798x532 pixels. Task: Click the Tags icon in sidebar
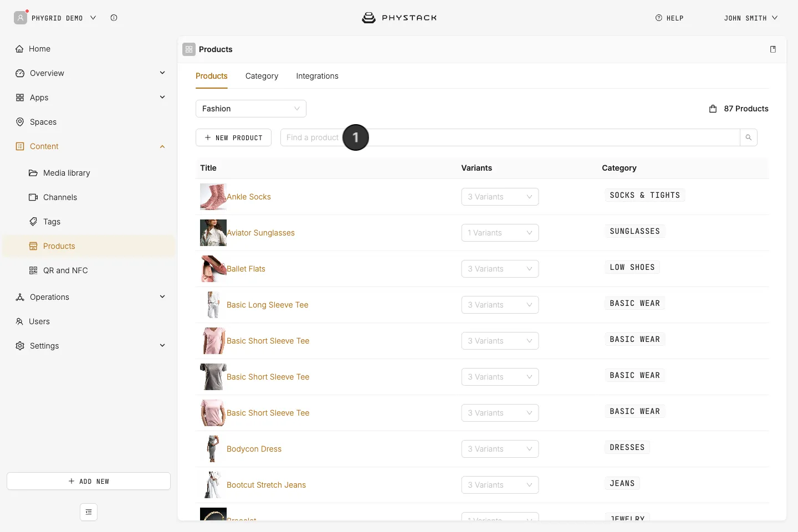coord(33,222)
